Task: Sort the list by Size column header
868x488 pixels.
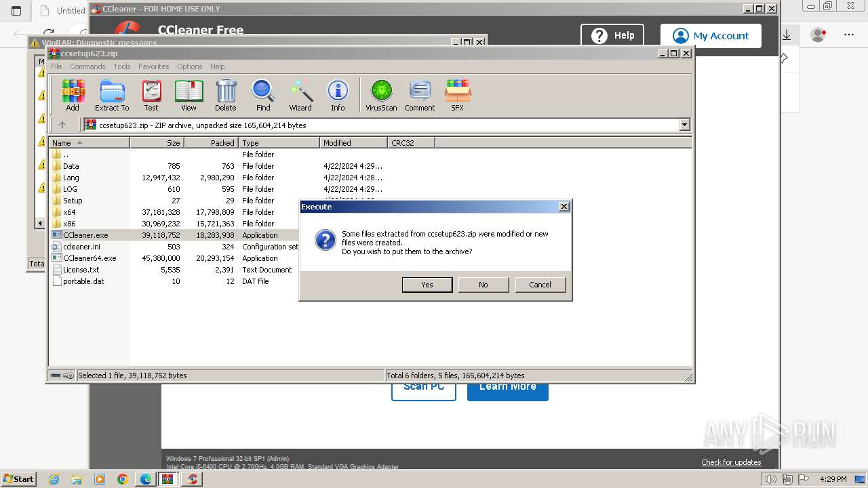Action: tap(157, 143)
